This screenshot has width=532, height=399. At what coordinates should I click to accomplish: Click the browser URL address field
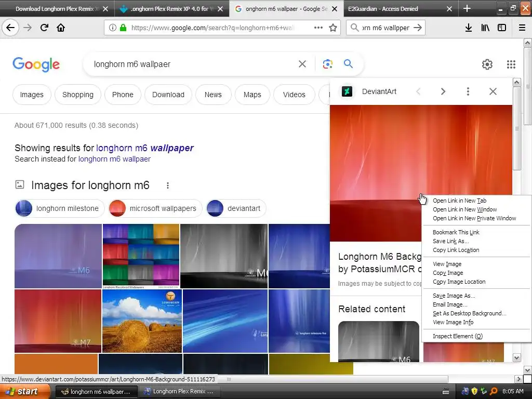click(212, 28)
